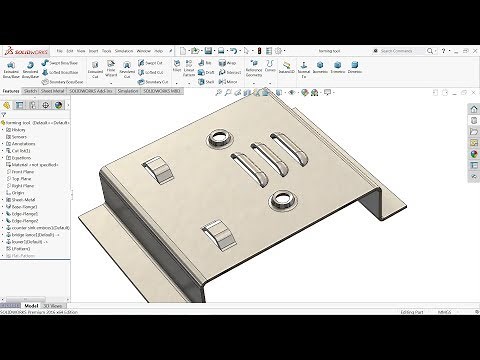Select the Shell feature tool
The width and height of the screenshot is (480, 360).
click(x=206, y=82)
